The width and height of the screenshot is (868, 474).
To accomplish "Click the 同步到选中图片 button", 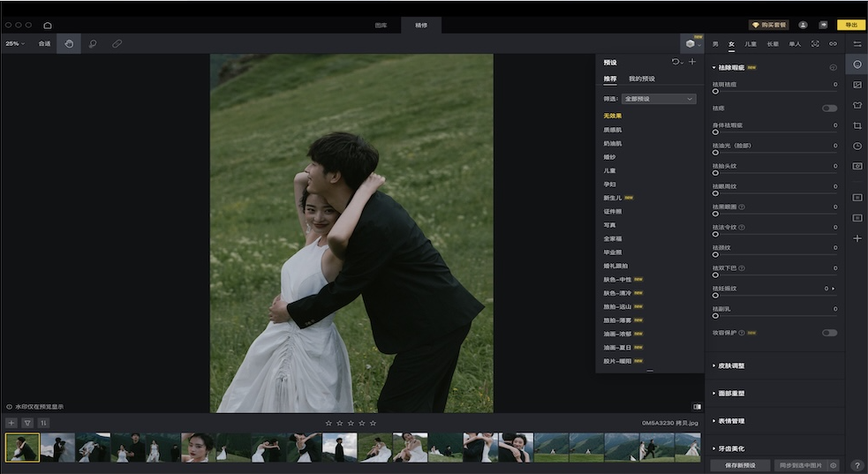I will click(801, 466).
